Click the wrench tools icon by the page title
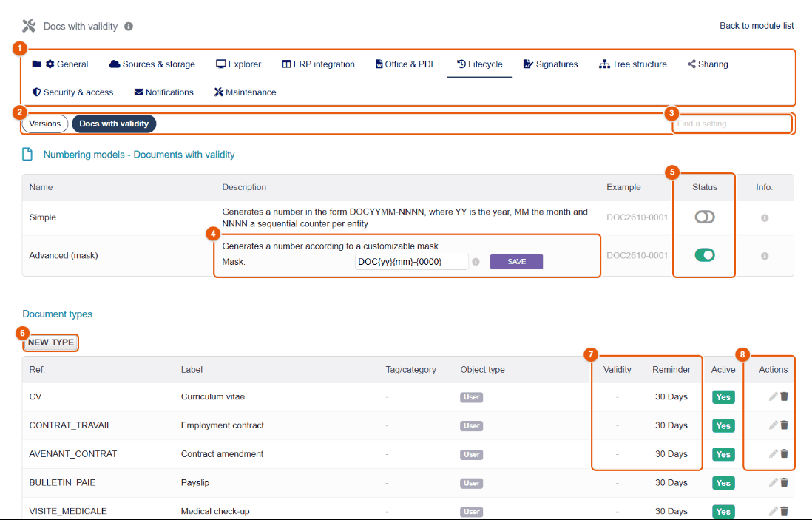This screenshot has width=812, height=520. pos(29,26)
